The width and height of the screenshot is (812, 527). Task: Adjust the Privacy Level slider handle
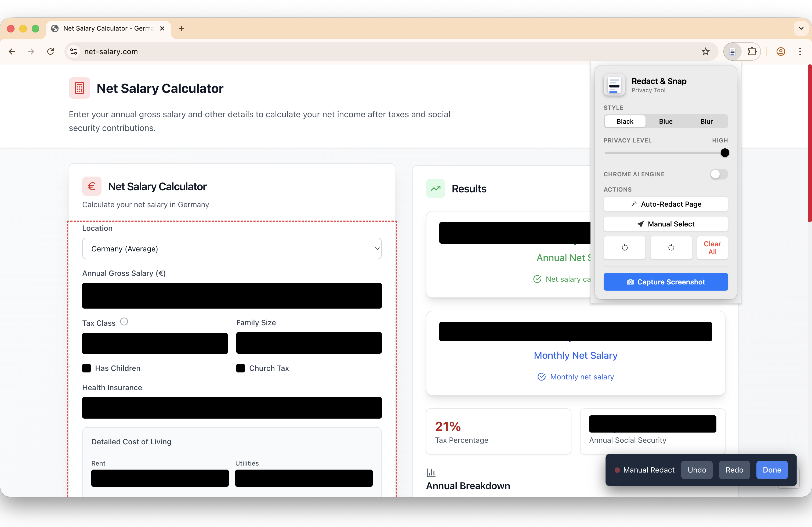click(x=725, y=153)
